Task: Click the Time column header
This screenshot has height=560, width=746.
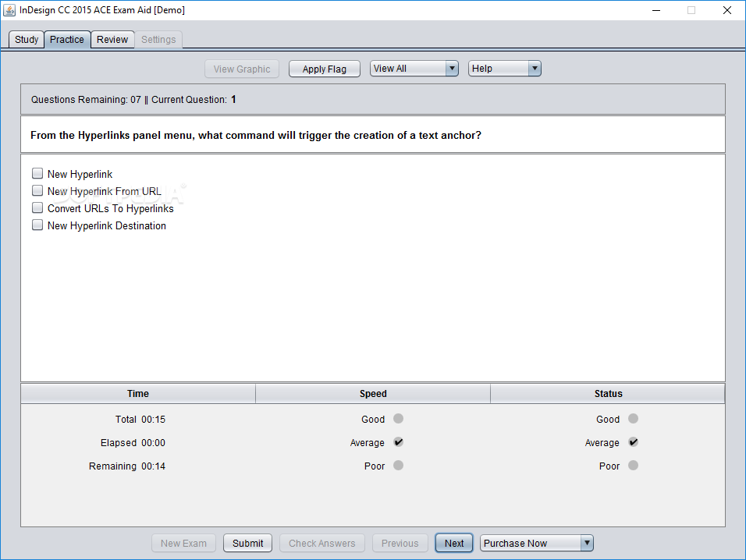Action: 138,394
